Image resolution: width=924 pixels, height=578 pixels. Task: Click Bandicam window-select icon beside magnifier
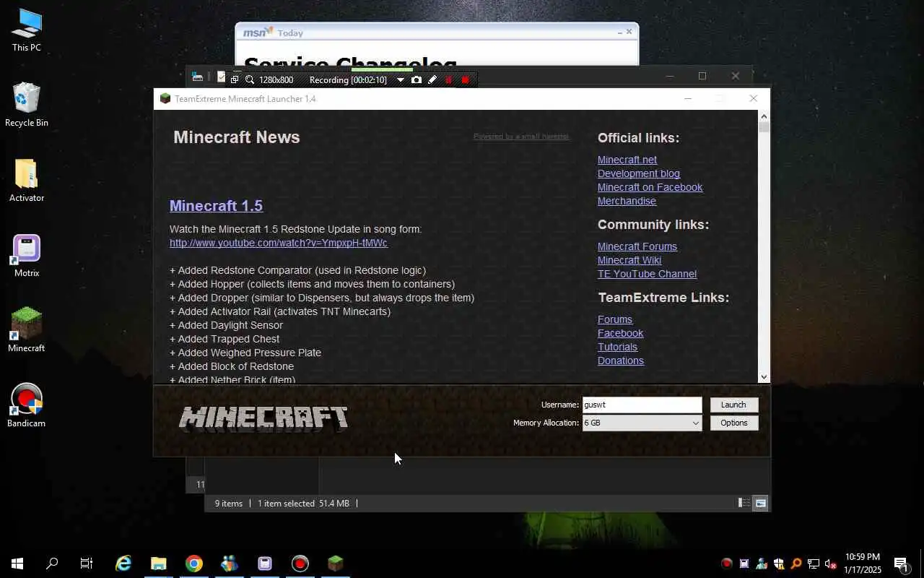[x=235, y=79]
